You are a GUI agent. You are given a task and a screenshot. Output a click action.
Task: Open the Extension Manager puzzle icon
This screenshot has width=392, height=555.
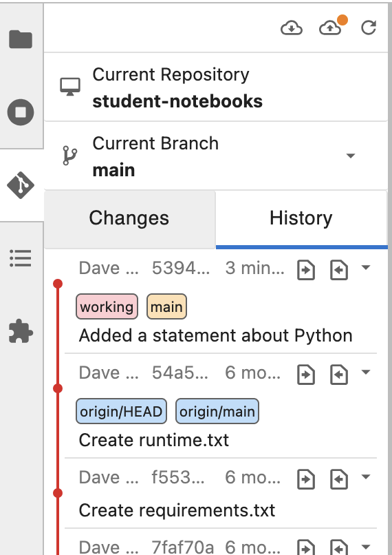tap(21, 331)
